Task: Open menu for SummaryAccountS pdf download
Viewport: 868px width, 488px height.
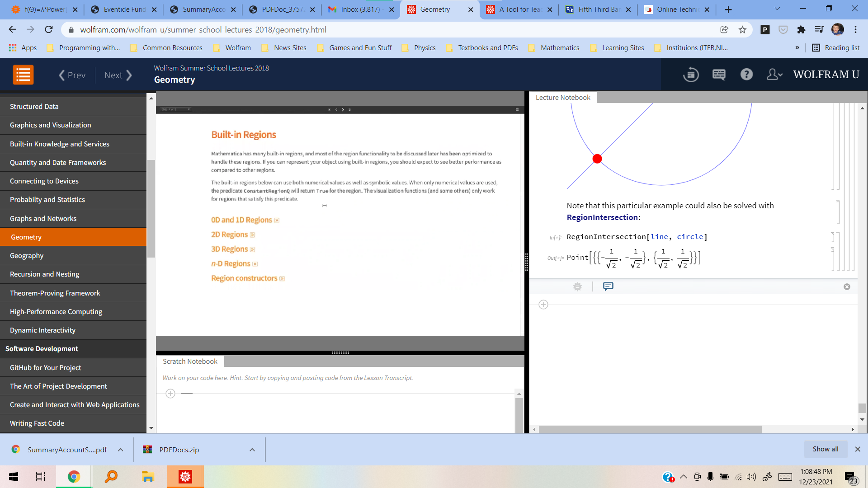Action: coord(120,450)
